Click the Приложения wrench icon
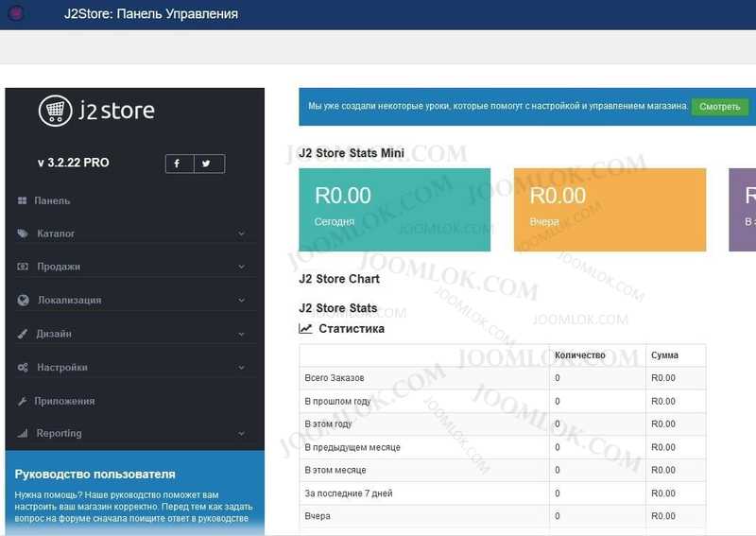Image resolution: width=756 pixels, height=536 pixels. 22,401
